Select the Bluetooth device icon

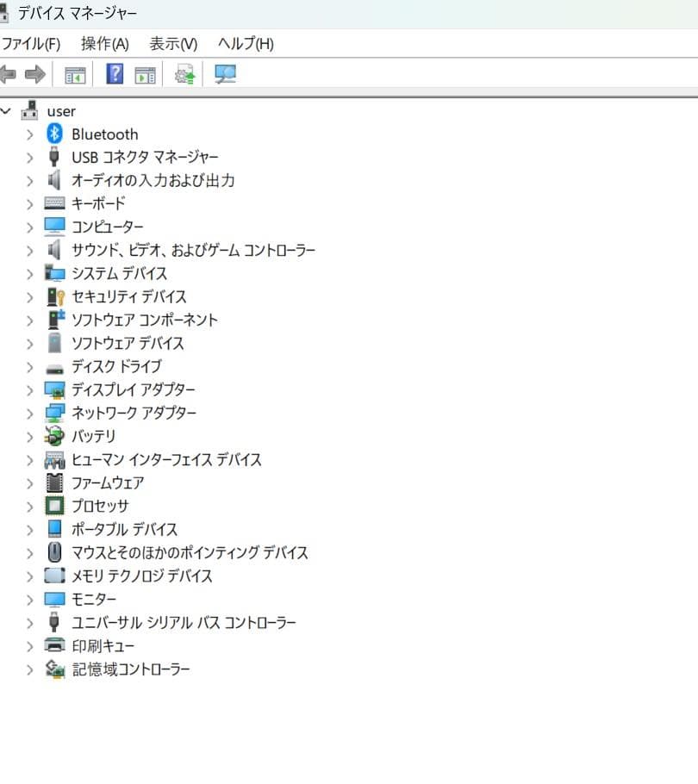[x=53, y=134]
